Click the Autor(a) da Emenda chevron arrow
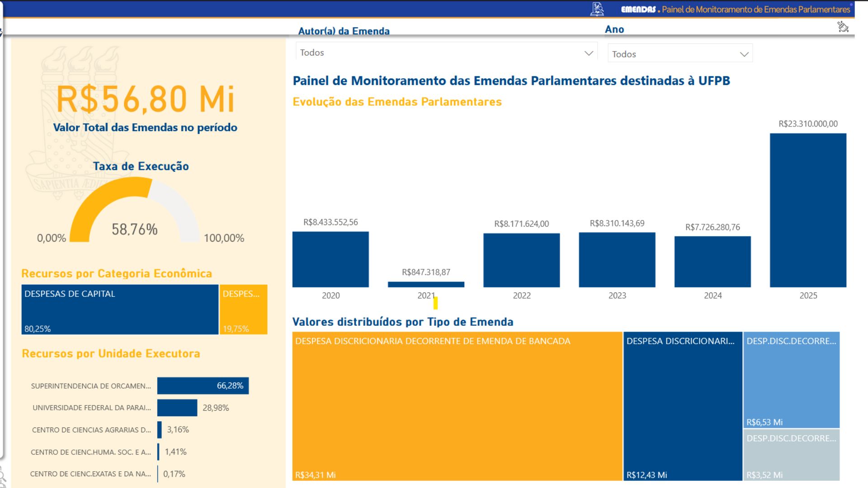This screenshot has height=488, width=868. (588, 53)
